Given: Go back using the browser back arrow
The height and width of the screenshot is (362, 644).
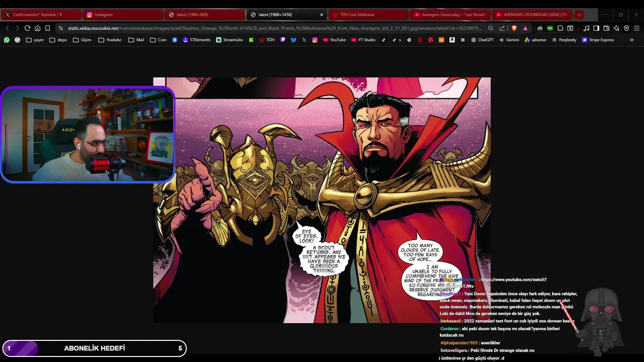Looking at the screenshot, I should [x=7, y=28].
